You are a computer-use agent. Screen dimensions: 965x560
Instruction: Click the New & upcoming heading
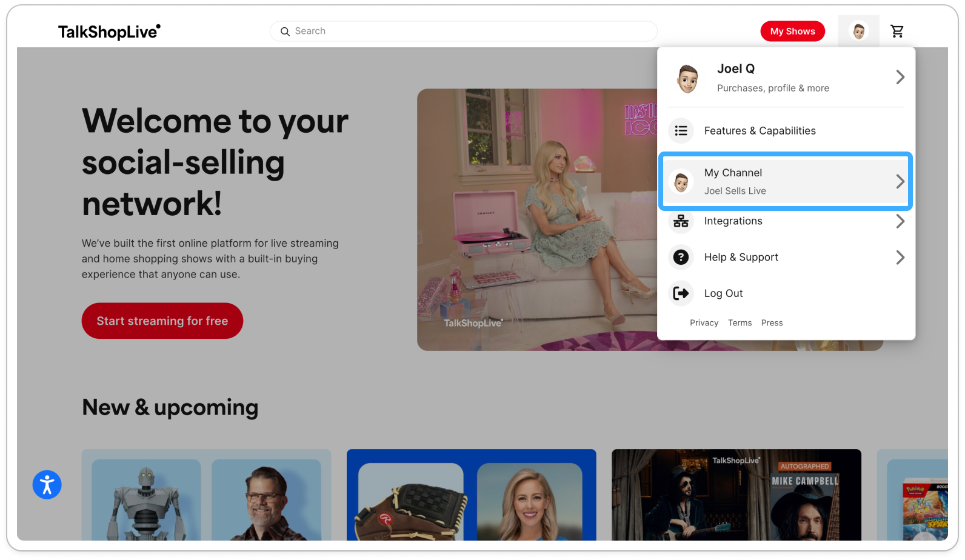pyautogui.click(x=170, y=407)
